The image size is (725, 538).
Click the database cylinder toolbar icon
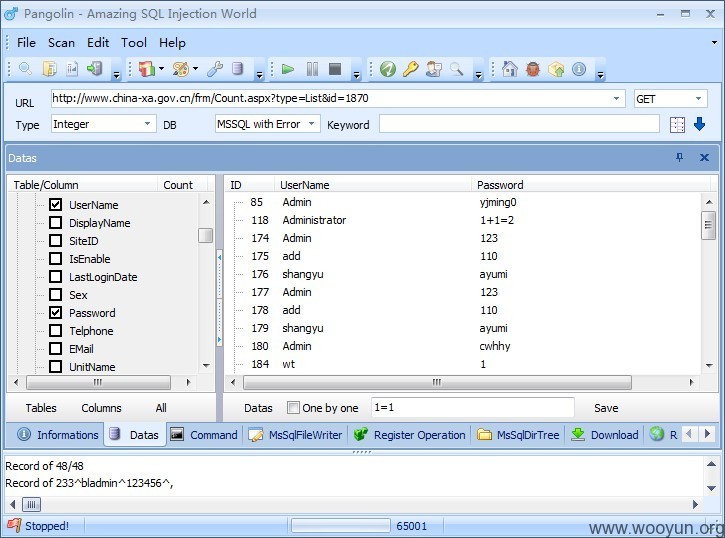(238, 69)
